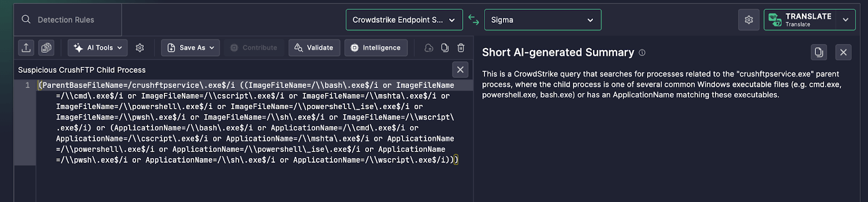Swap source and target with the arrows icon

(x=474, y=20)
